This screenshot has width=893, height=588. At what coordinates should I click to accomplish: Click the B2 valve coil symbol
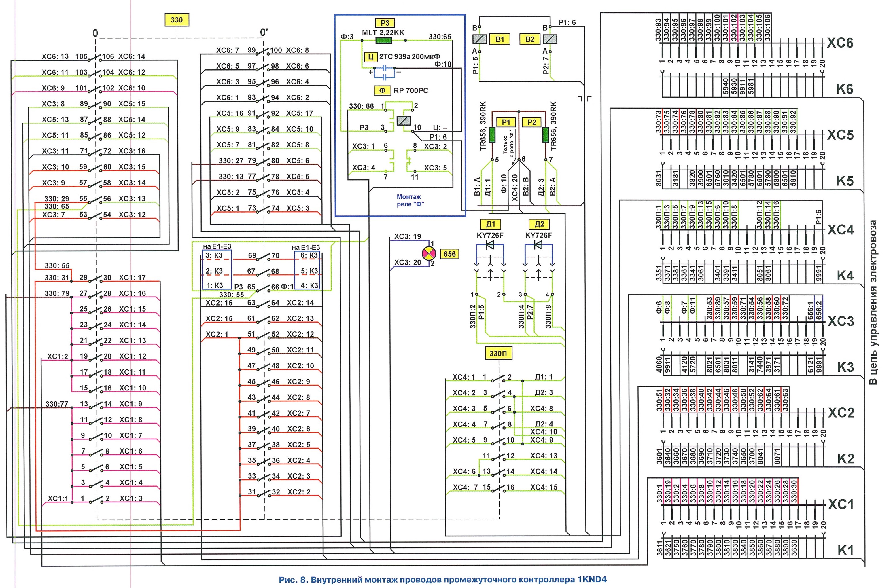pyautogui.click(x=550, y=39)
